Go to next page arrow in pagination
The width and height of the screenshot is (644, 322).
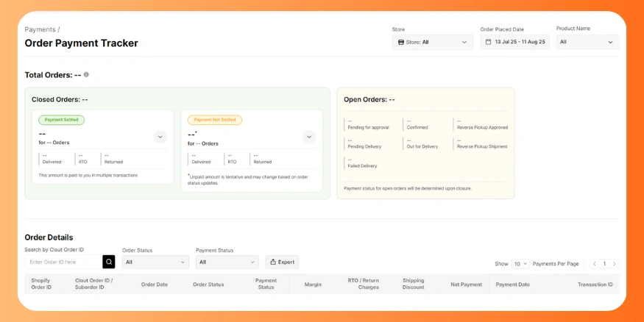point(615,264)
